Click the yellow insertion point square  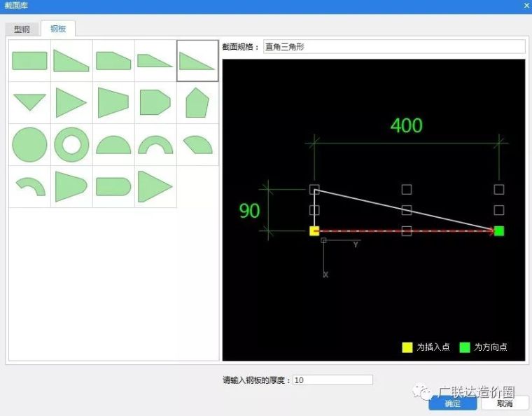314,231
